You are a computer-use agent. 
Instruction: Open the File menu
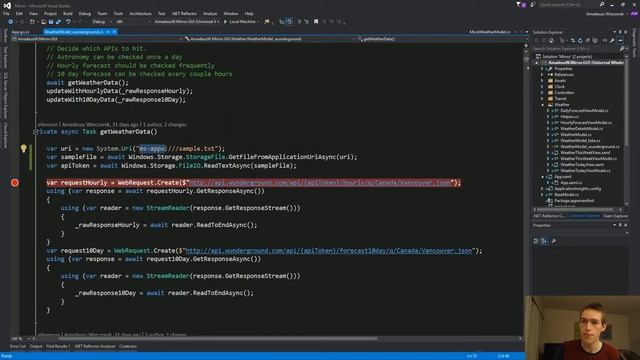coord(6,13)
